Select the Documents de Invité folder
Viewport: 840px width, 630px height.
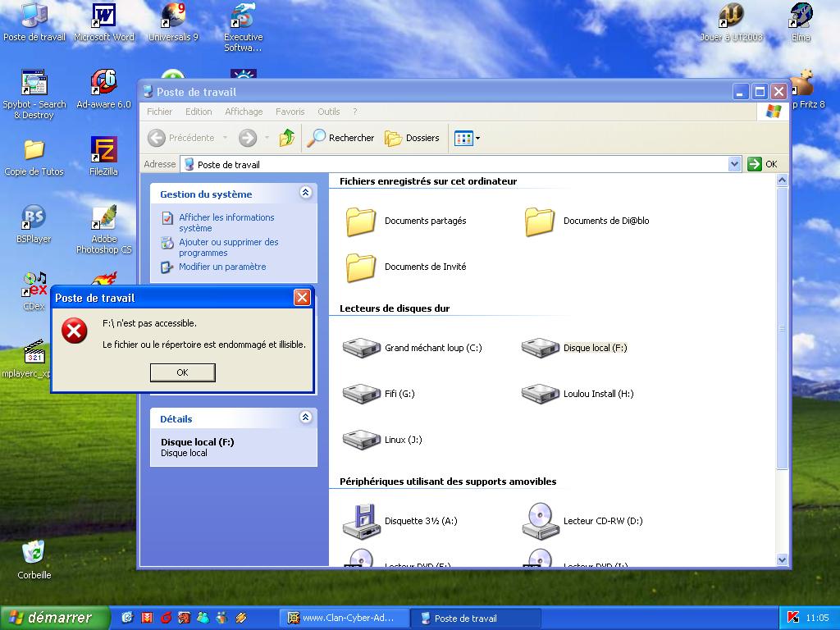pos(405,267)
